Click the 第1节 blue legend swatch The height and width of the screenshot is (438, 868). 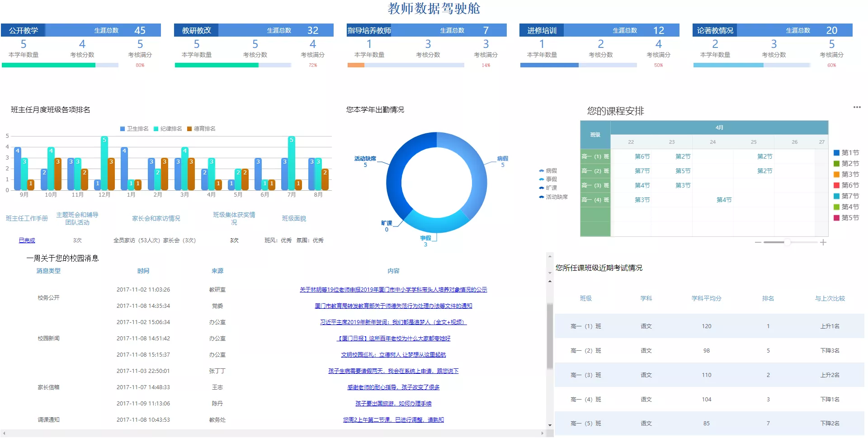coord(836,153)
